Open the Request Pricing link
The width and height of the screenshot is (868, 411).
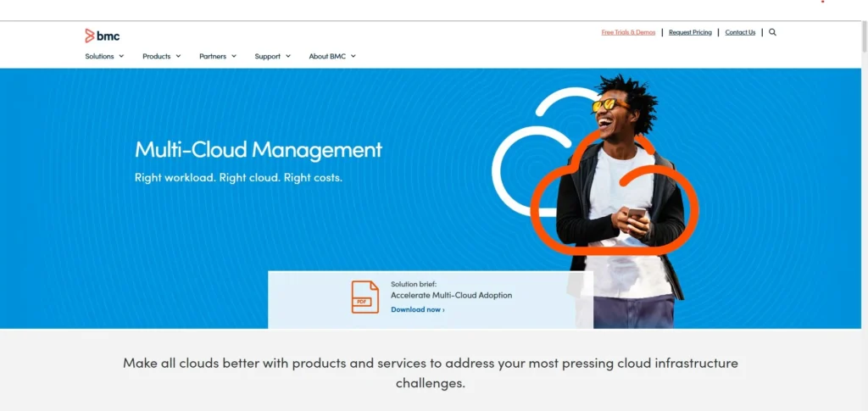coord(690,32)
